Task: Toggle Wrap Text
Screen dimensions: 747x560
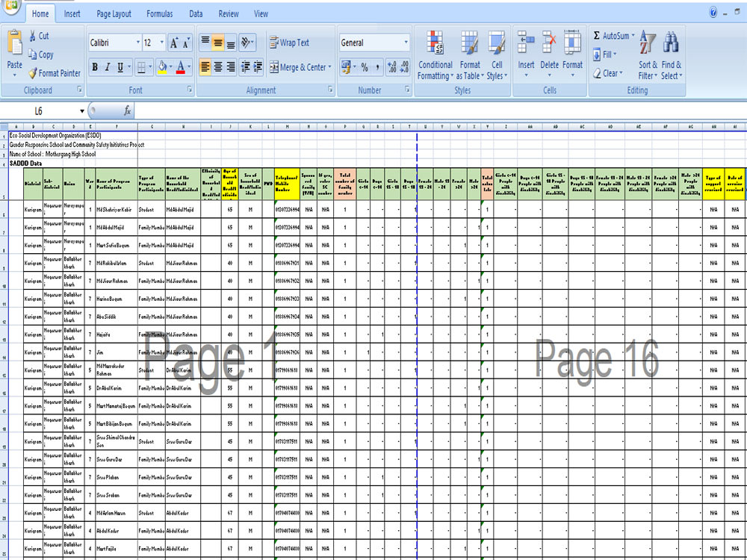Action: tap(290, 43)
